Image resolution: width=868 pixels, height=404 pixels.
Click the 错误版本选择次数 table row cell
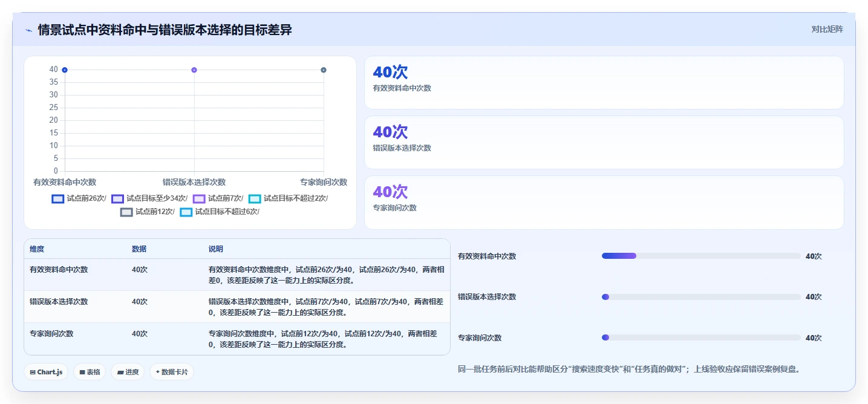coord(59,302)
